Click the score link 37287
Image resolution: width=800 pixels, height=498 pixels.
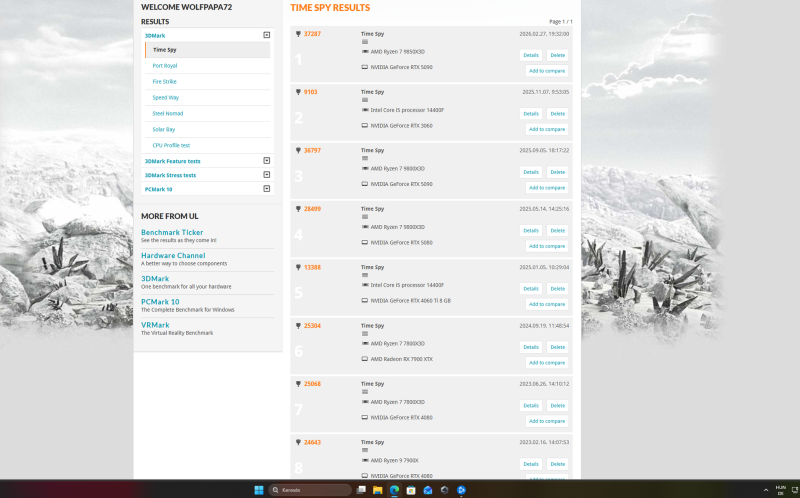point(312,34)
